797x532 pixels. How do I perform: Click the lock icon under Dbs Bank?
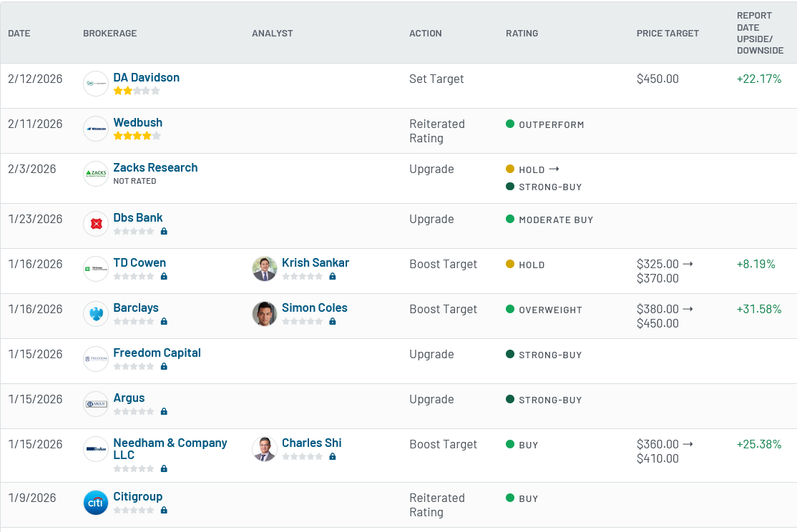(x=164, y=231)
